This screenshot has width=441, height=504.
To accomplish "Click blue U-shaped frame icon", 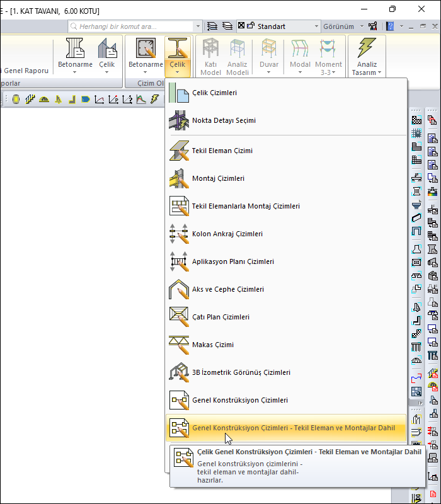I will (x=416, y=231).
